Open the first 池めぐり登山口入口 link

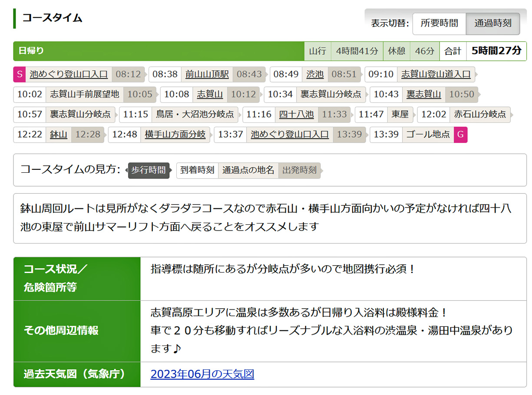pyautogui.click(x=69, y=74)
